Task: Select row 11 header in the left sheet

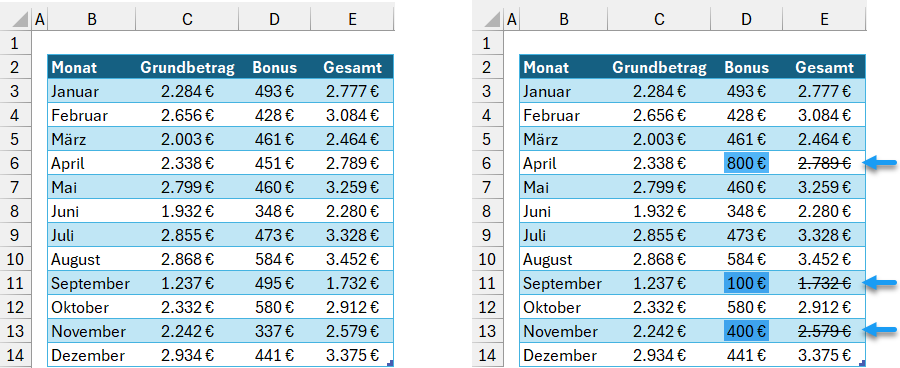Action: point(15,284)
